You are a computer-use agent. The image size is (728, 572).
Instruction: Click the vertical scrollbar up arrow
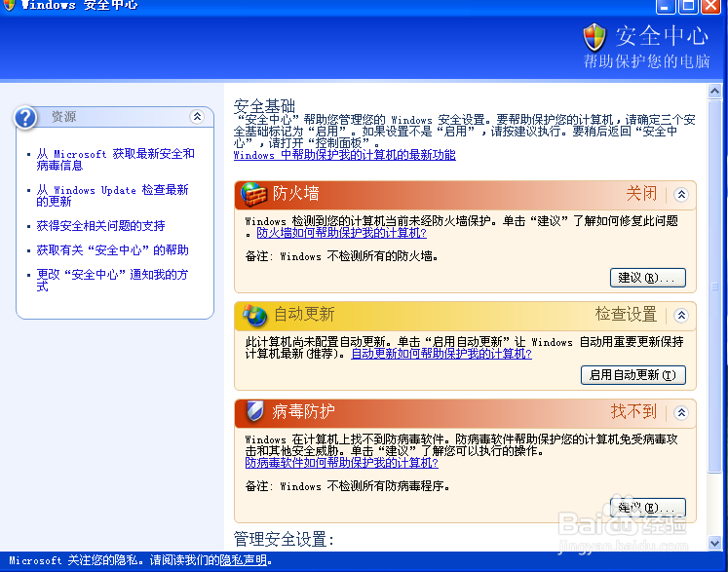point(714,91)
